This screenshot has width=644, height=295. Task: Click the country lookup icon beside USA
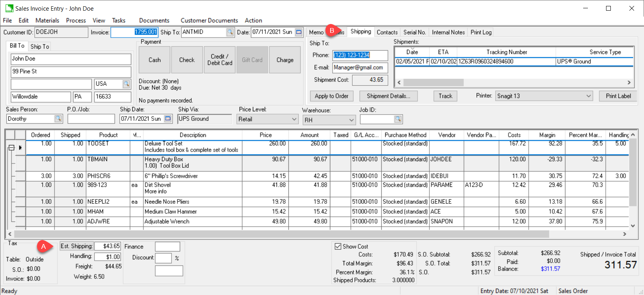coord(126,84)
